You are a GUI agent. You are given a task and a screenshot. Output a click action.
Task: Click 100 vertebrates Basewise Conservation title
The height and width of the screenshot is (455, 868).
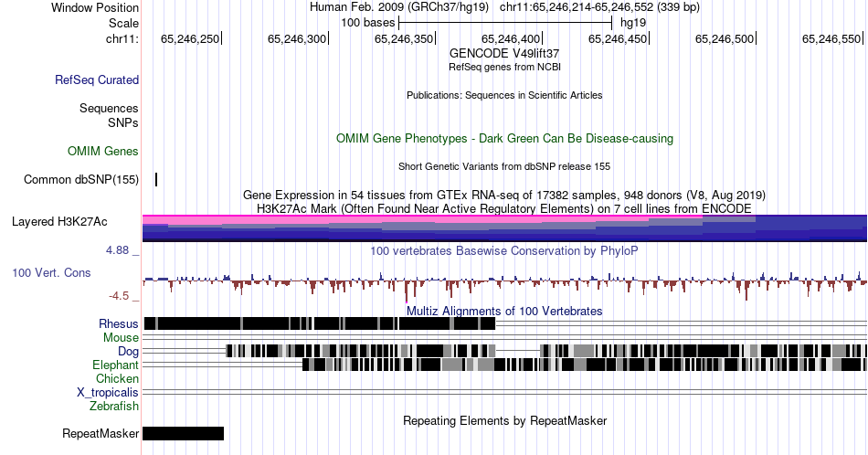(x=504, y=250)
